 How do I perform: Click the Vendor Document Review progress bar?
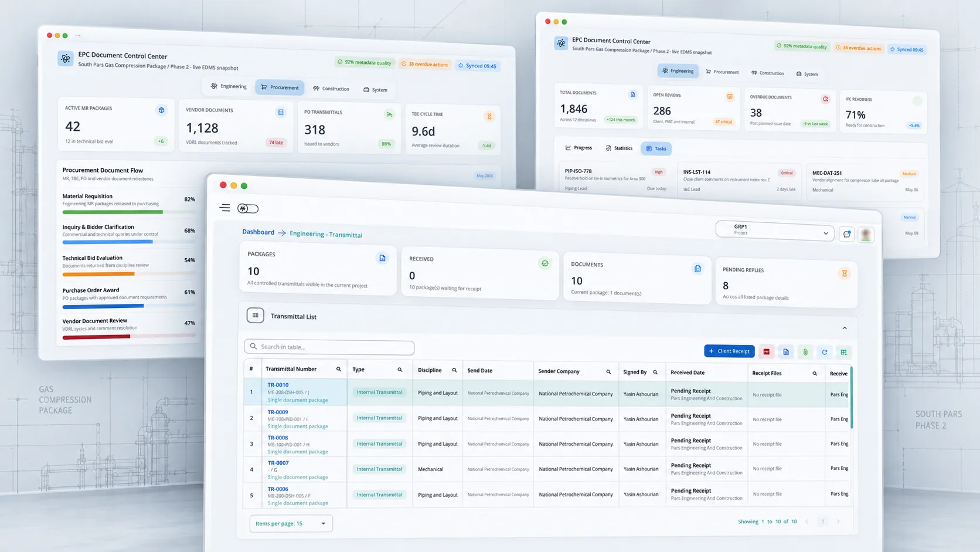tap(129, 337)
